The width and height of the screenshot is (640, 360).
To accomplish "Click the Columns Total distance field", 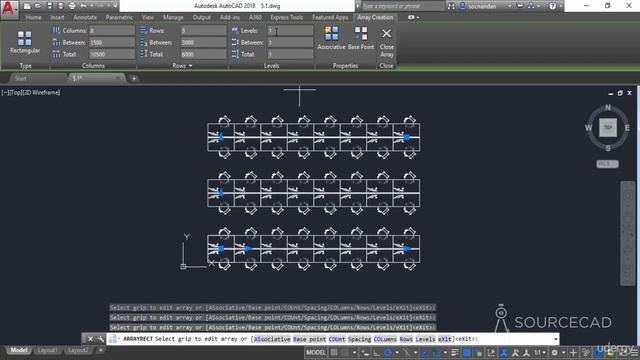I will tap(112, 54).
